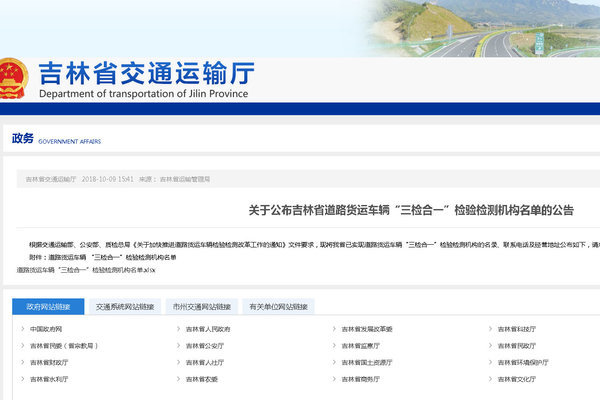Open the 吉林省人民政府 link

pyautogui.click(x=207, y=329)
